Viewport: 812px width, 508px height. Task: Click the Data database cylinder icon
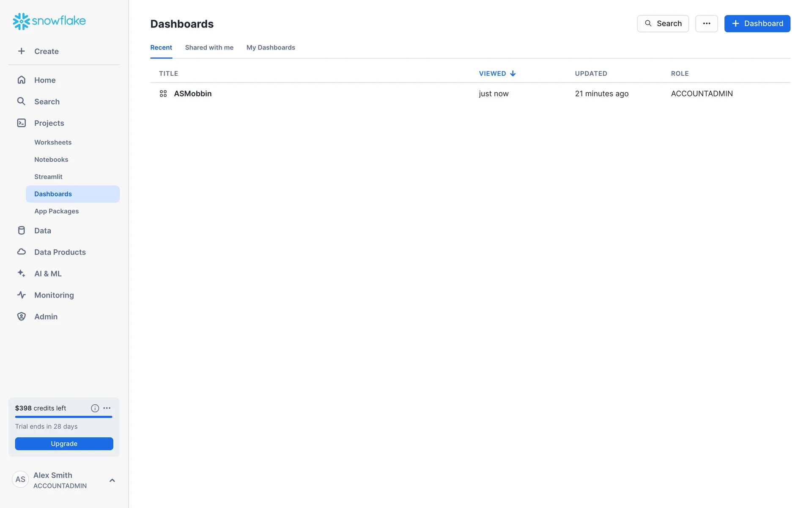click(x=22, y=230)
